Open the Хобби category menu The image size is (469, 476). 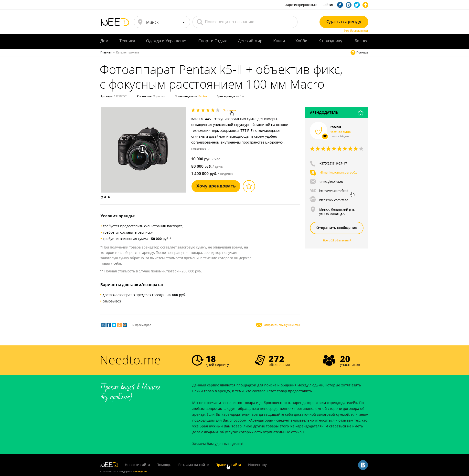(x=301, y=41)
